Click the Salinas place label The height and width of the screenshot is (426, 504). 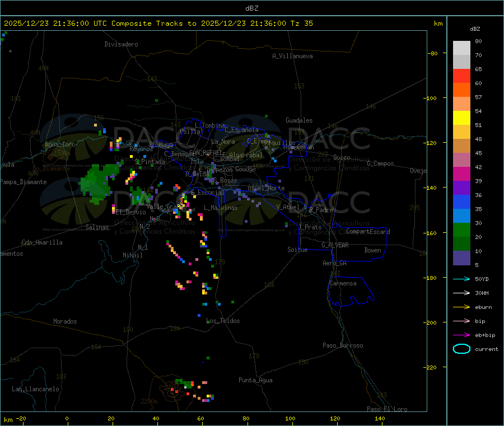click(x=97, y=227)
